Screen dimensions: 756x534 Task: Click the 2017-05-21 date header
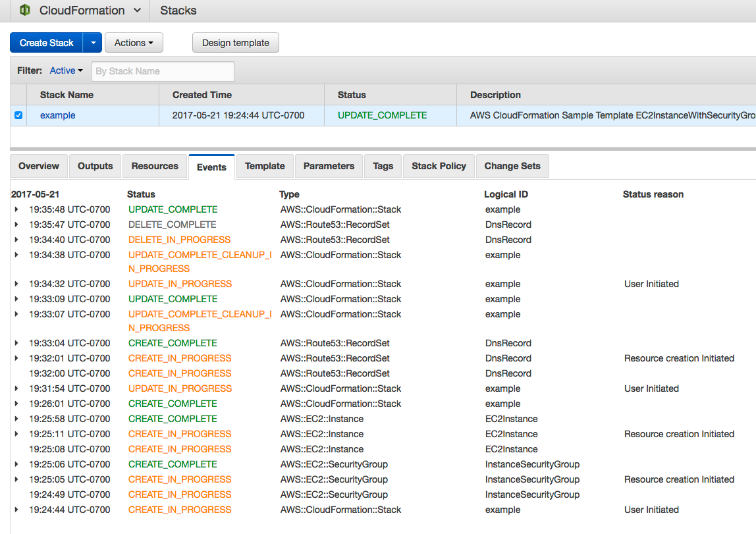pos(35,194)
